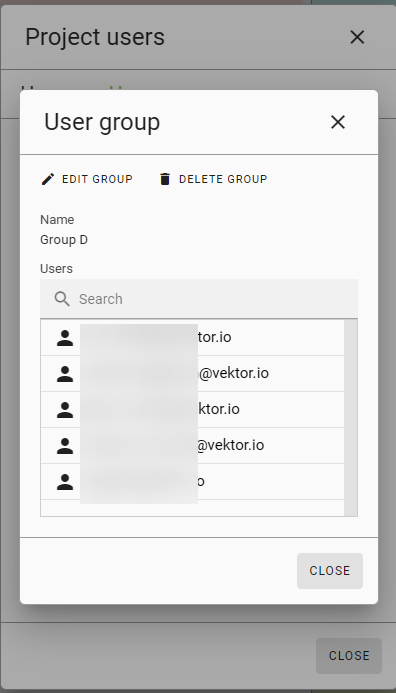This screenshot has width=396, height=693.
Task: Click the person icon of the second user
Action: click(65, 373)
